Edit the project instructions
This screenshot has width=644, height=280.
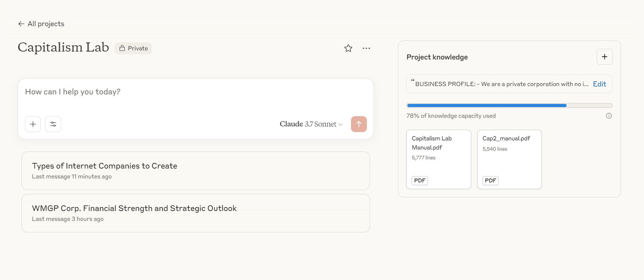tap(599, 84)
